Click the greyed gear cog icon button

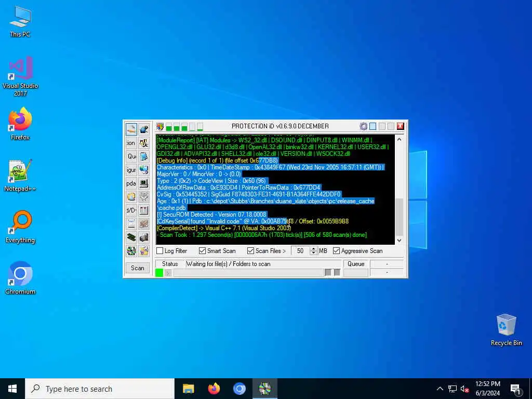pos(144,197)
